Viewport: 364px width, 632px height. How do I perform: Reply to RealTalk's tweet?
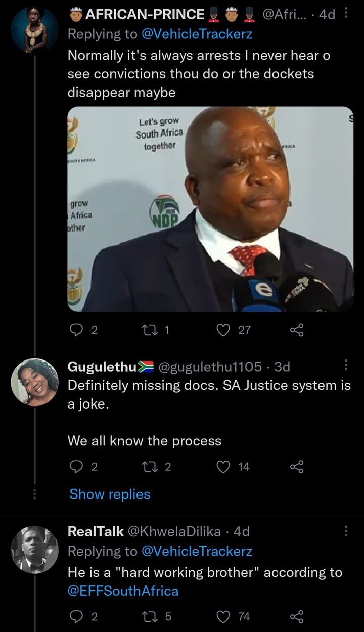76,616
